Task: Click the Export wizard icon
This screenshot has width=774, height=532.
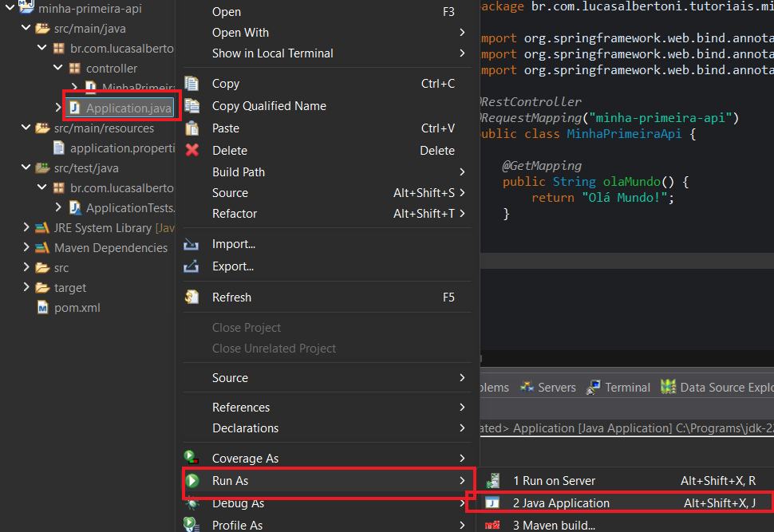Action: 192,266
